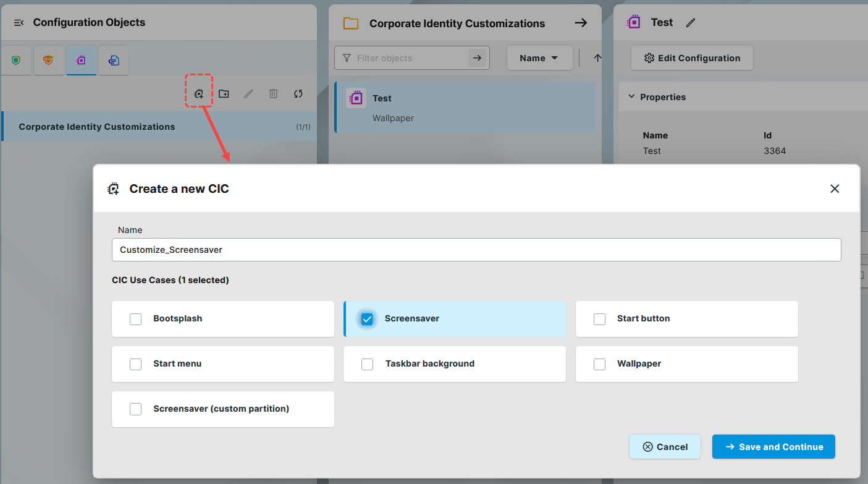The width and height of the screenshot is (868, 484).
Task: Cancel the Create a new CIC dialog
Action: (x=665, y=447)
